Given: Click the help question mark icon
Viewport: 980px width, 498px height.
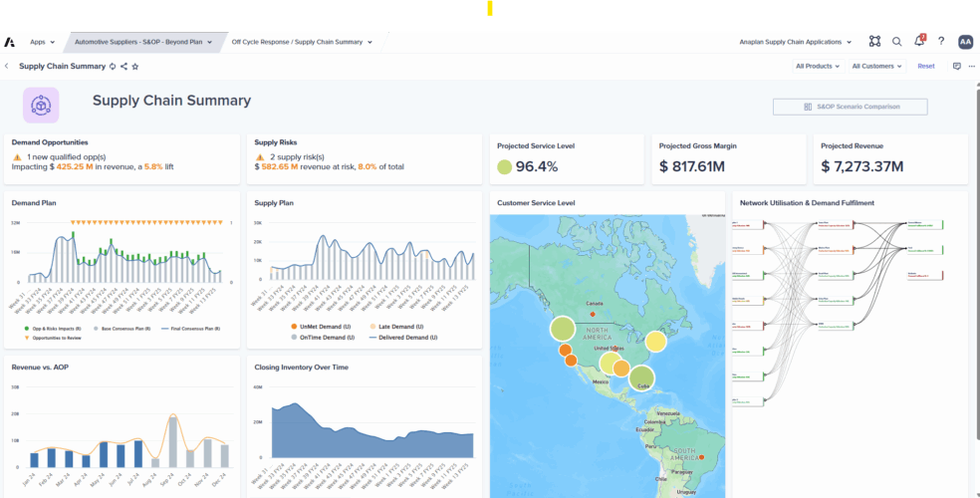Looking at the screenshot, I should [x=941, y=42].
